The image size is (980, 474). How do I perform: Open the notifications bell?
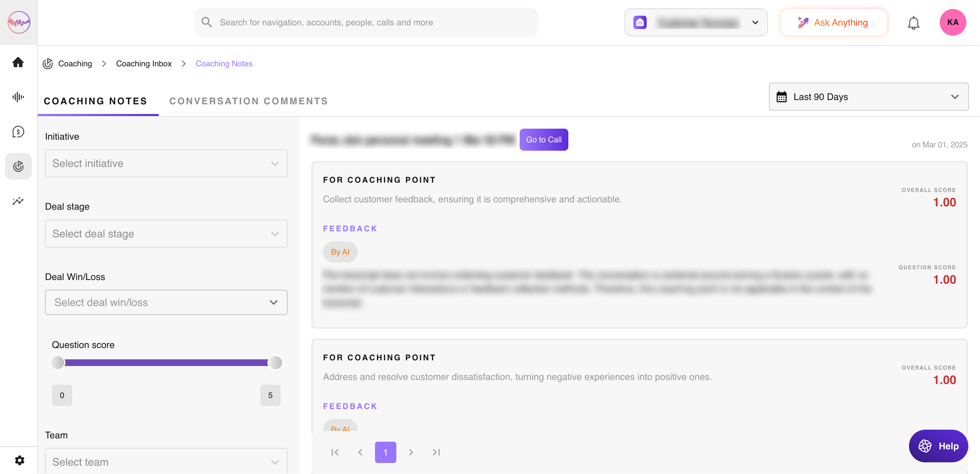[913, 23]
